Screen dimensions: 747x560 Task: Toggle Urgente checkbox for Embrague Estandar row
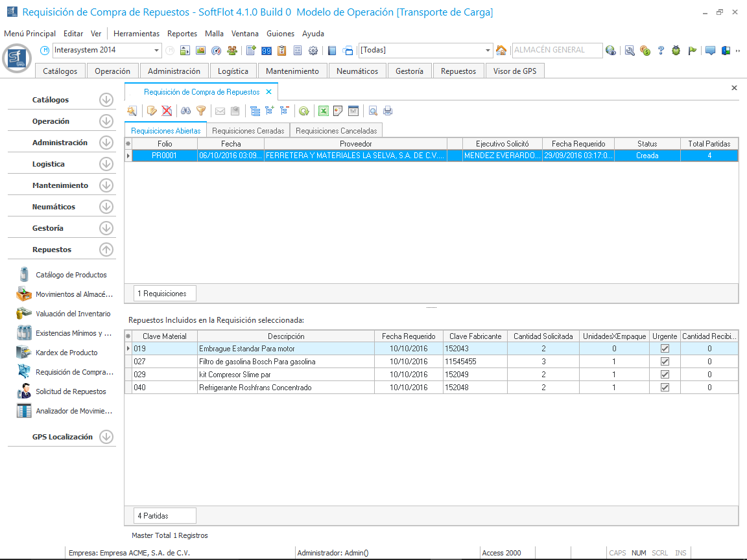(x=665, y=349)
